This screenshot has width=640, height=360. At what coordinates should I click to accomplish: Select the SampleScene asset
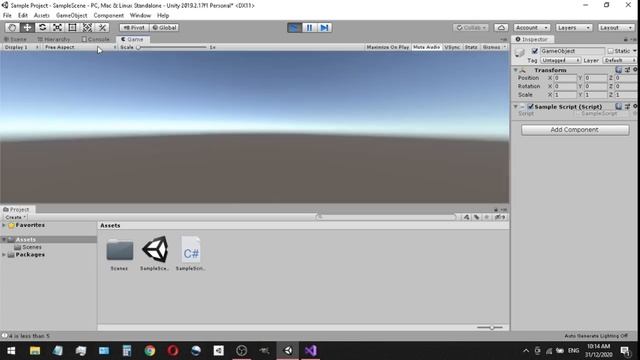pos(155,249)
